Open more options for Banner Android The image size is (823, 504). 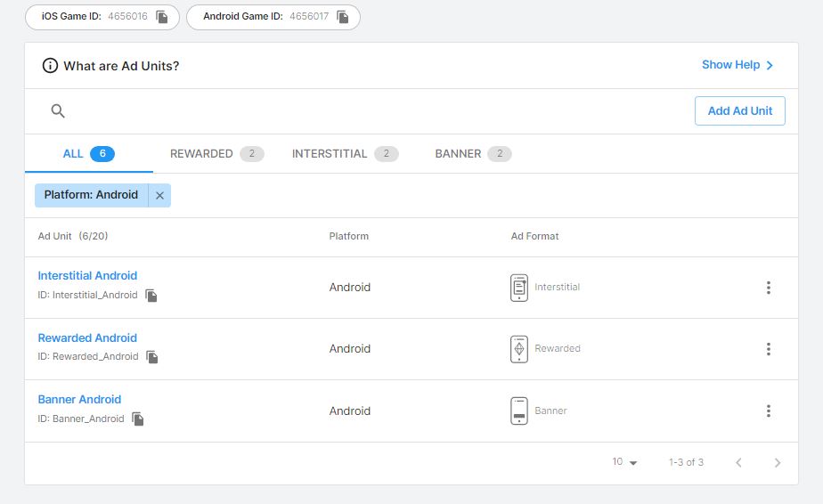(x=768, y=411)
